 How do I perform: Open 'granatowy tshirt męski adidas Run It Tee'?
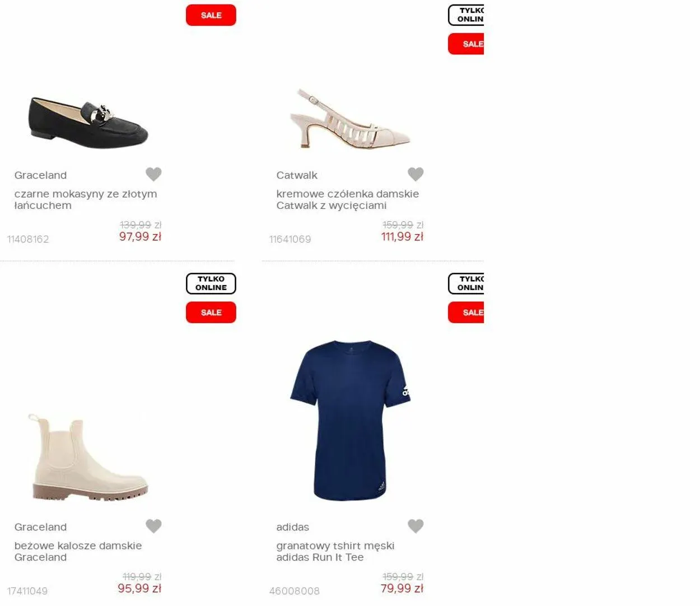pos(335,551)
